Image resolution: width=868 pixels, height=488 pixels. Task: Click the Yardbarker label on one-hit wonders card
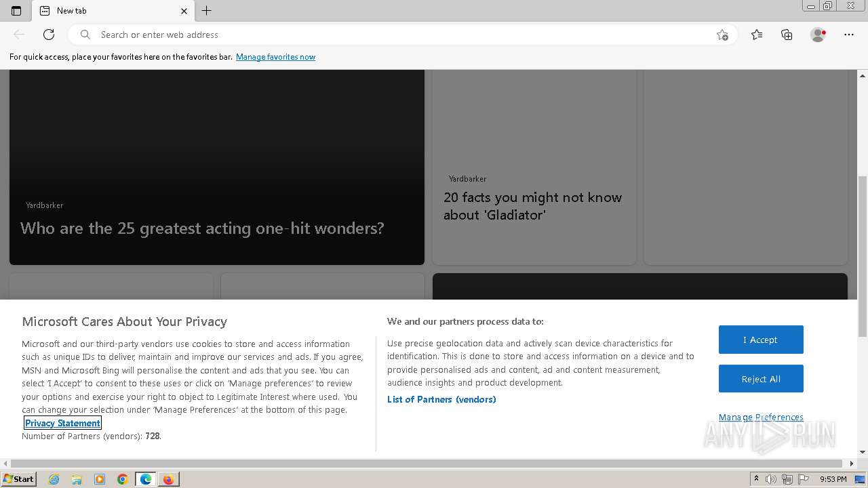(44, 205)
